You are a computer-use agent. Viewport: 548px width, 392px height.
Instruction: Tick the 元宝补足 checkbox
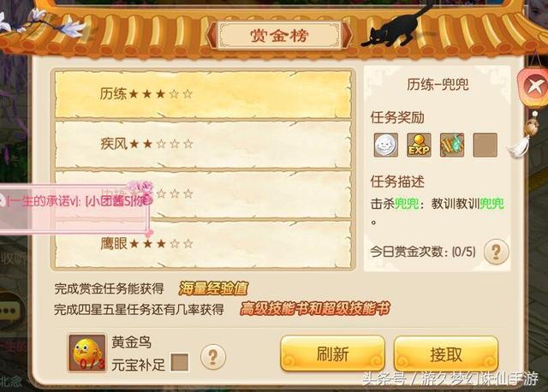pos(180,362)
